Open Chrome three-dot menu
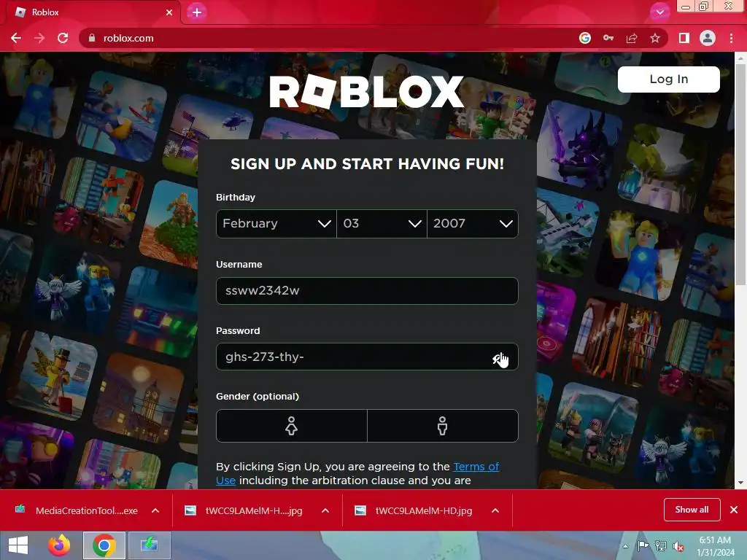Screen dimensions: 747x560 [731, 38]
